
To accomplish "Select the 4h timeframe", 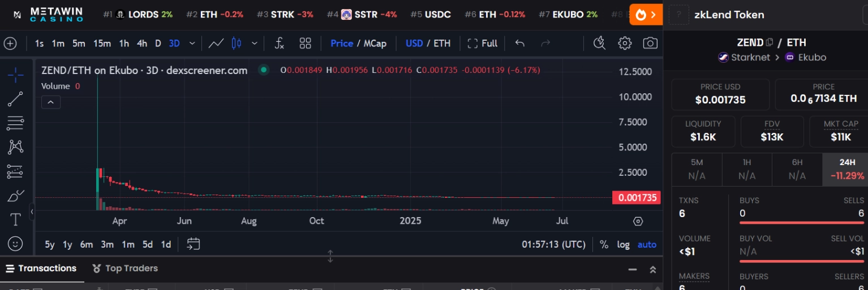I will (142, 43).
